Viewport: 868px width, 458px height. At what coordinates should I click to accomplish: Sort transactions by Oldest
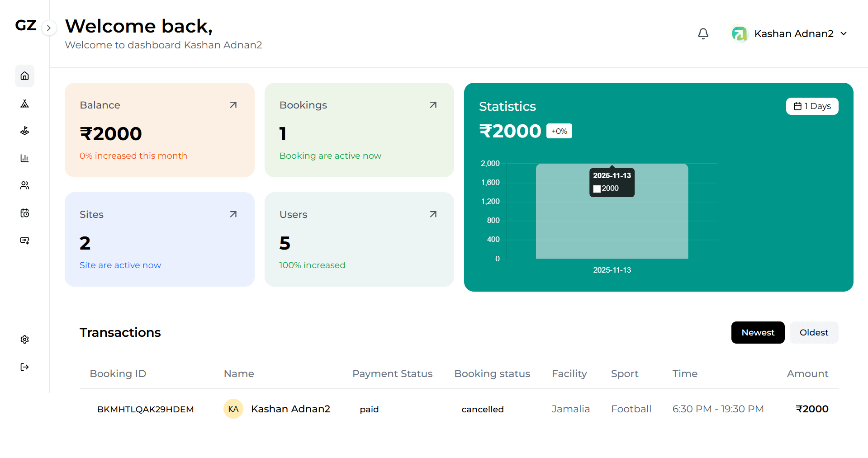coord(814,333)
